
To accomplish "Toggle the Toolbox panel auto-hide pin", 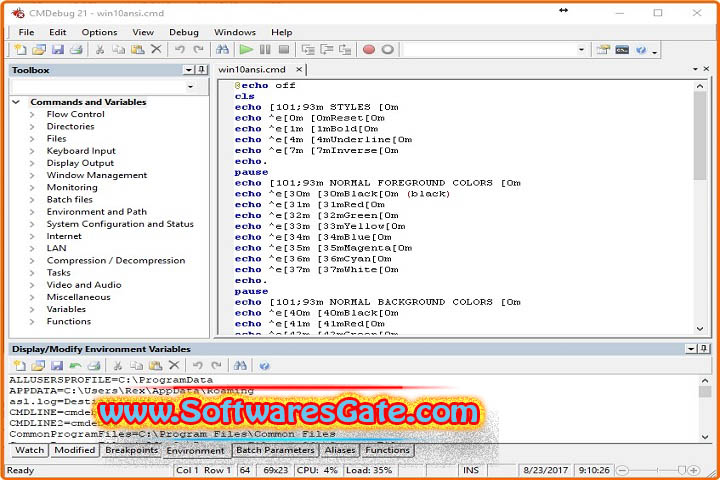I will click(x=201, y=70).
